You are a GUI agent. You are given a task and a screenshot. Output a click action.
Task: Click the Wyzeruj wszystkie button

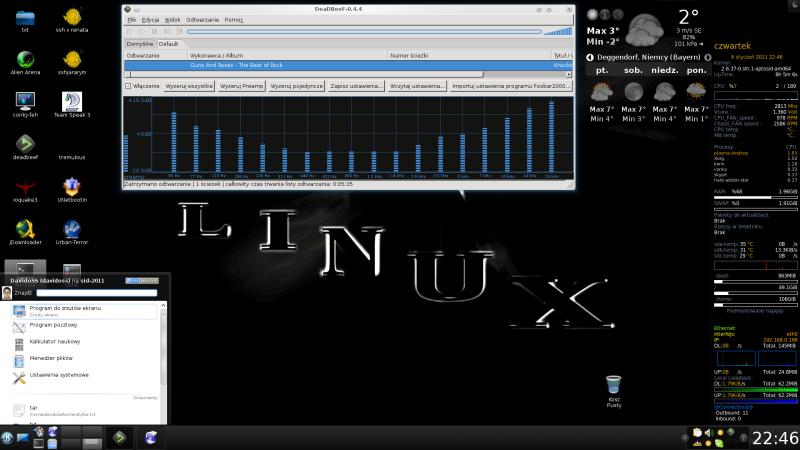point(188,86)
